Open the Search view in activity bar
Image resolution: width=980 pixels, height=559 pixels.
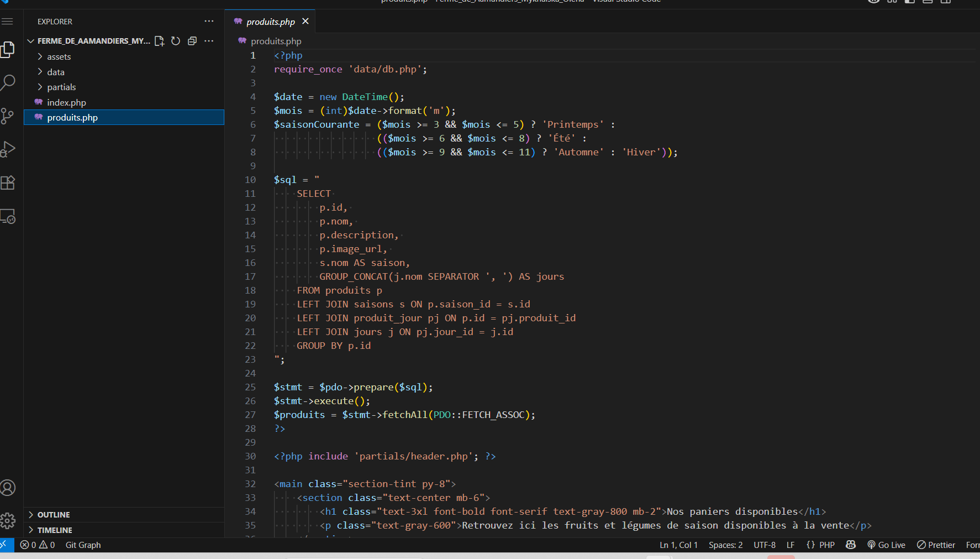pyautogui.click(x=8, y=83)
